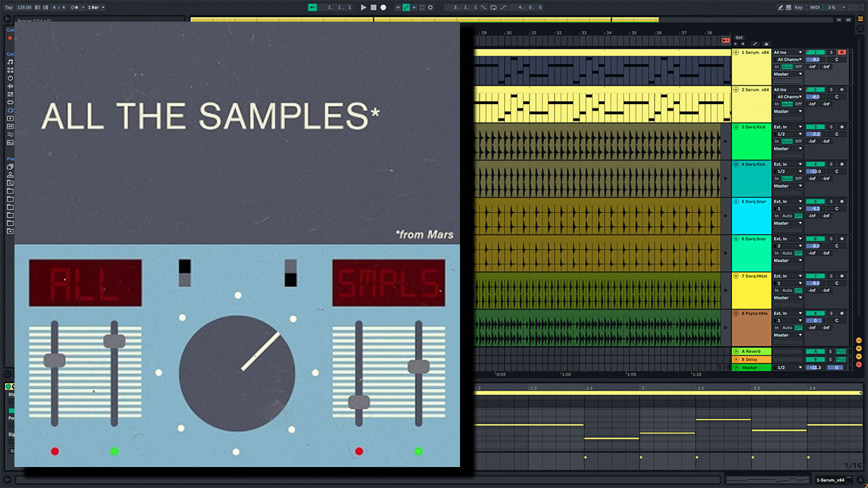The width and height of the screenshot is (868, 488).
Task: Fold track 6 Darq Snar with arrow
Action: coord(736,239)
